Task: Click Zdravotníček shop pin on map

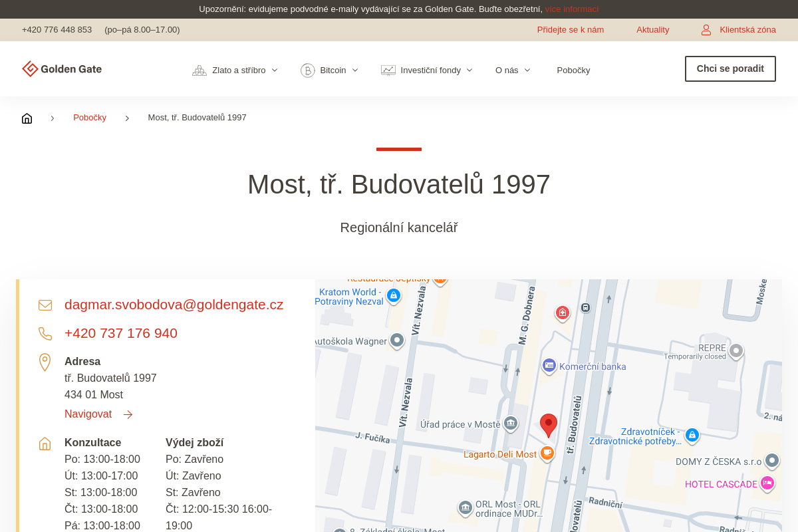Action: point(692,436)
